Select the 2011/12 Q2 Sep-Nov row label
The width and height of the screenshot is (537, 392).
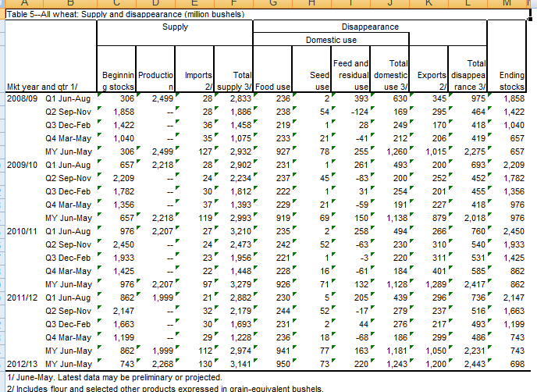pyautogui.click(x=69, y=311)
